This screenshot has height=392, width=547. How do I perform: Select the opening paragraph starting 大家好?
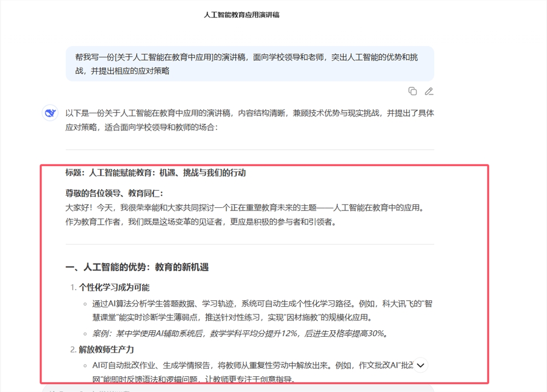(246, 207)
